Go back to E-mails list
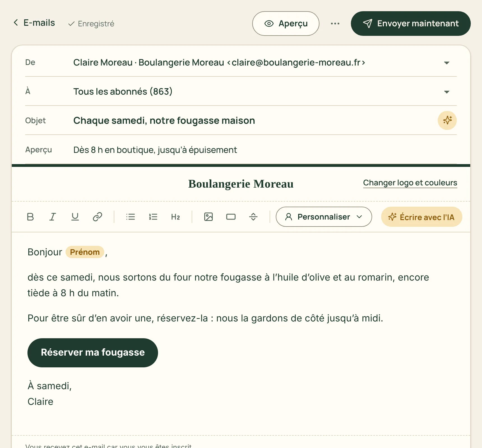Image resolution: width=482 pixels, height=448 pixels. pyautogui.click(x=34, y=23)
